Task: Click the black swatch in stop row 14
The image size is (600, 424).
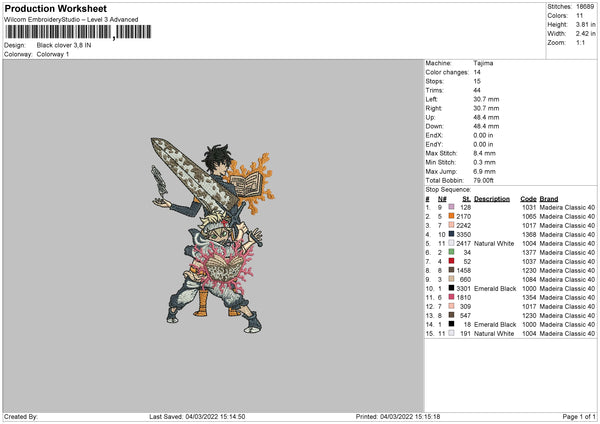Action: pos(451,324)
